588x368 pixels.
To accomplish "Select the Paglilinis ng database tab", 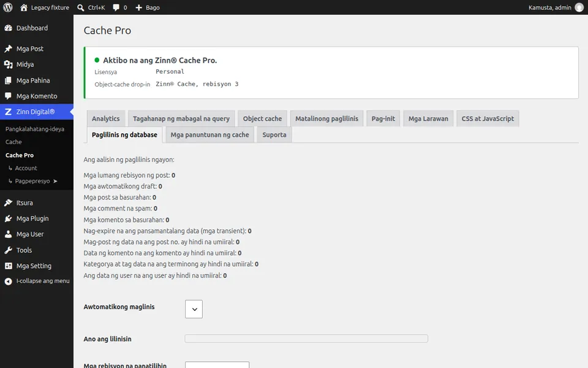I will tap(124, 135).
